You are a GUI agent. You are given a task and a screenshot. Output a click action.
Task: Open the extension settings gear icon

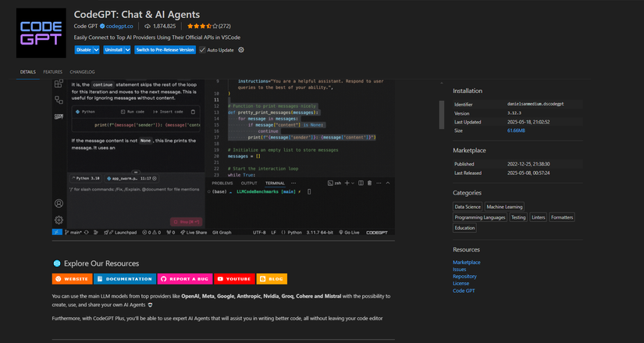tap(241, 50)
